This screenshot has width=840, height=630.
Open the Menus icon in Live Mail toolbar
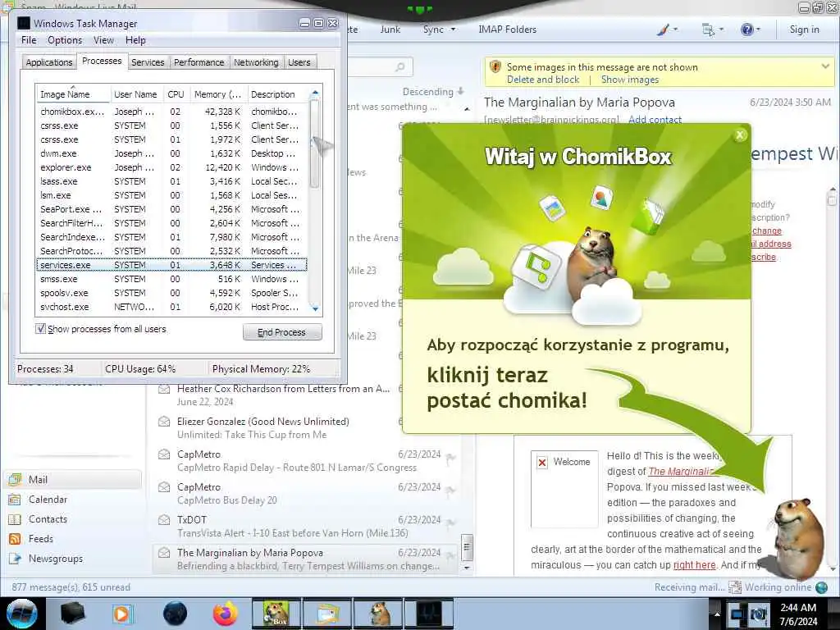click(708, 30)
